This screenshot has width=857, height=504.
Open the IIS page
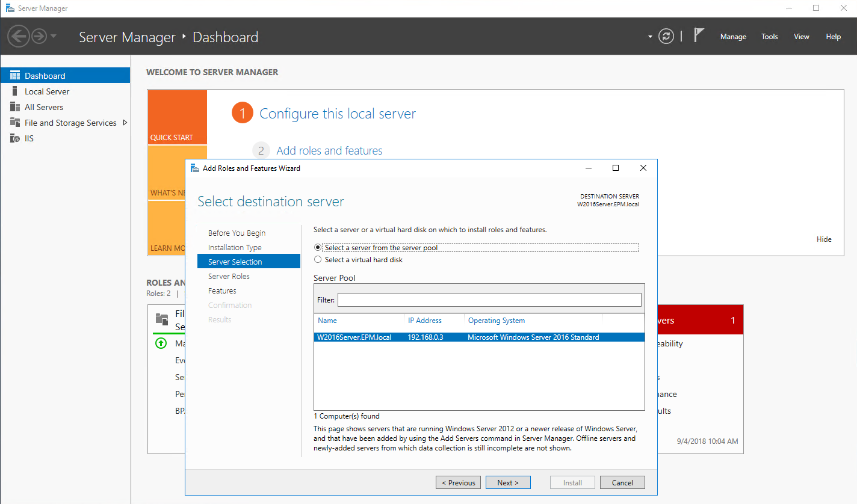point(29,138)
